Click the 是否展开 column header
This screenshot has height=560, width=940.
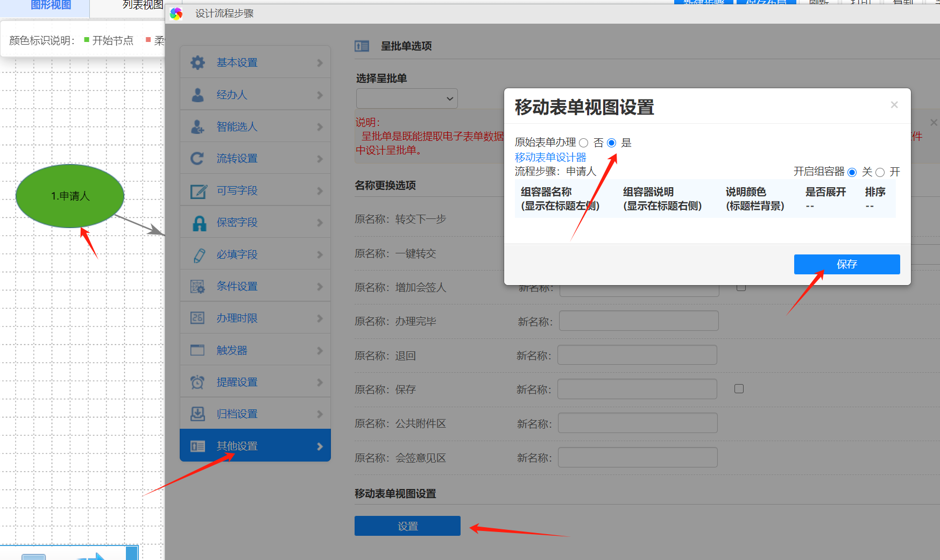click(825, 192)
